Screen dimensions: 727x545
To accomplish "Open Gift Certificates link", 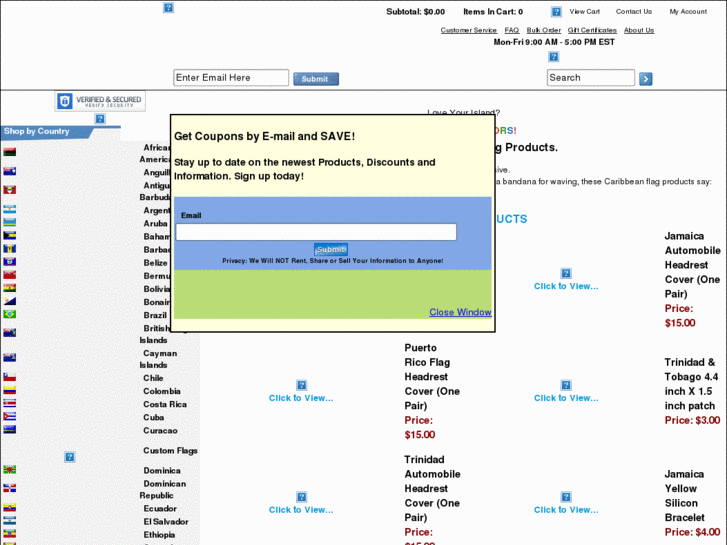I will pos(592,30).
